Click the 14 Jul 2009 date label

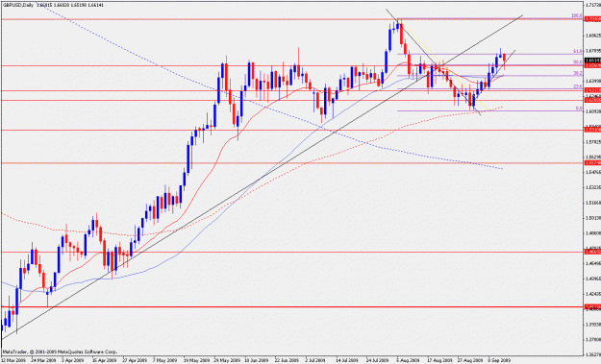[x=347, y=360]
